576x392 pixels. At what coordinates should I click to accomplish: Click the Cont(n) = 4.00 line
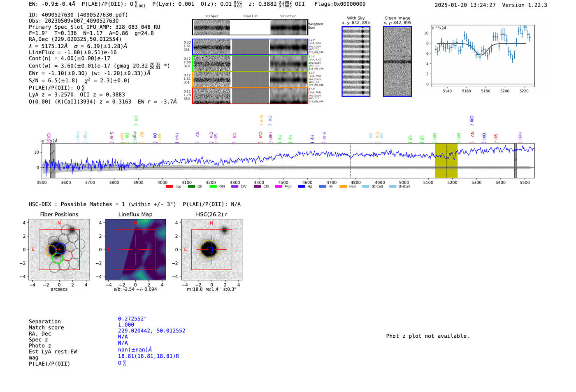(70, 58)
